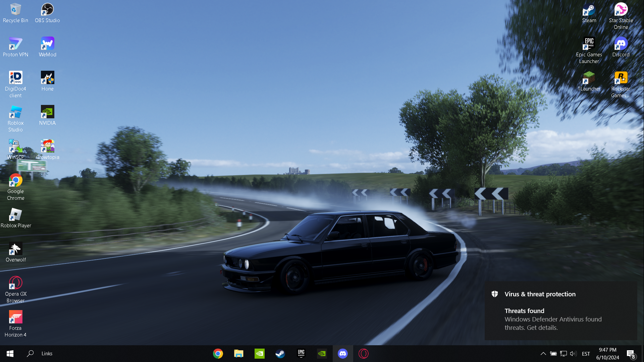Open Discord from the taskbar
This screenshot has width=644, height=362.
[343, 354]
